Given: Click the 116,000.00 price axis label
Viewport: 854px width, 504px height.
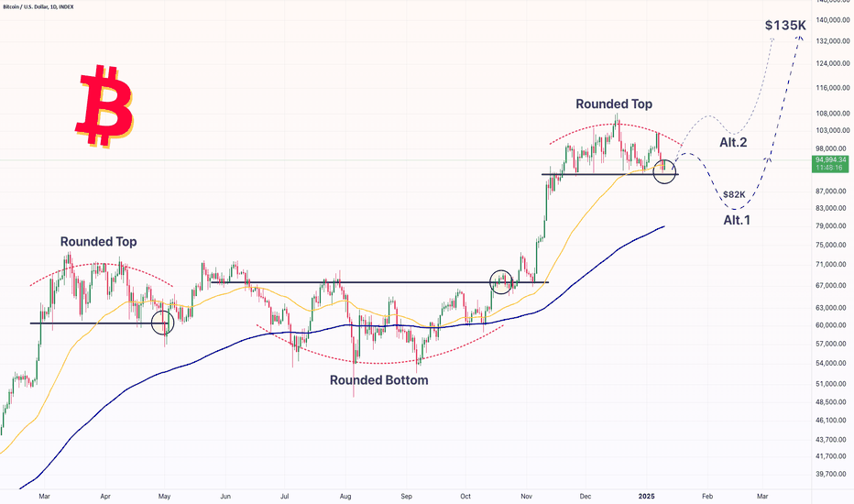Looking at the screenshot, I should click(833, 88).
